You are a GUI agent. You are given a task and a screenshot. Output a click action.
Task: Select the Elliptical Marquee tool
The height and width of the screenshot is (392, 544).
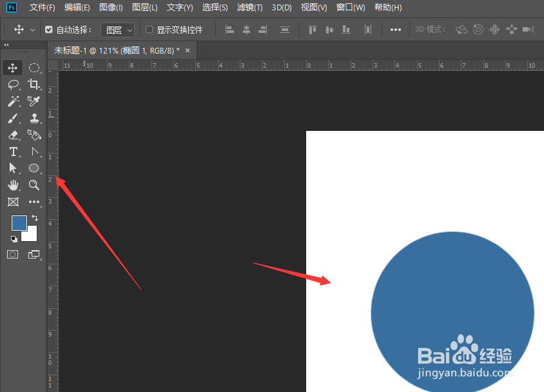34,68
